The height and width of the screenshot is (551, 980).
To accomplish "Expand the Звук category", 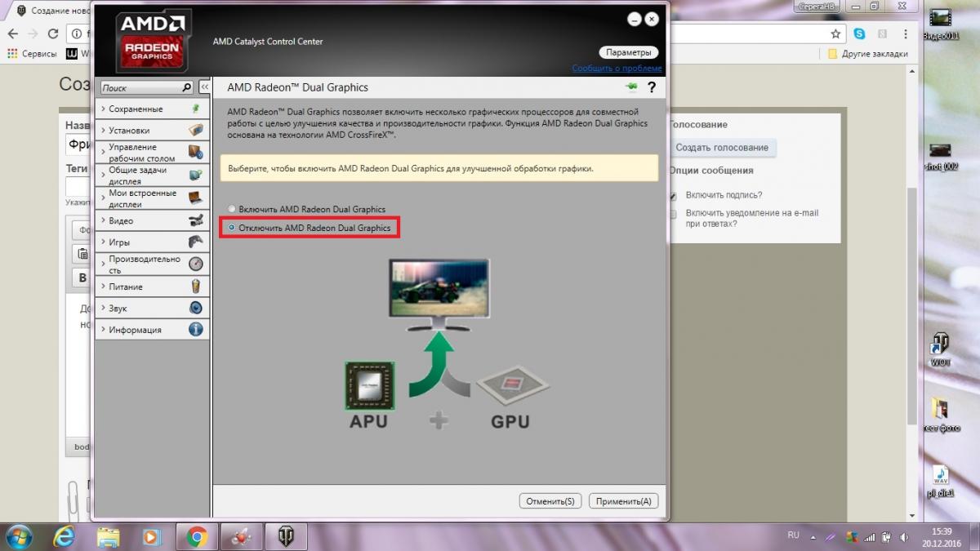I will coord(152,308).
